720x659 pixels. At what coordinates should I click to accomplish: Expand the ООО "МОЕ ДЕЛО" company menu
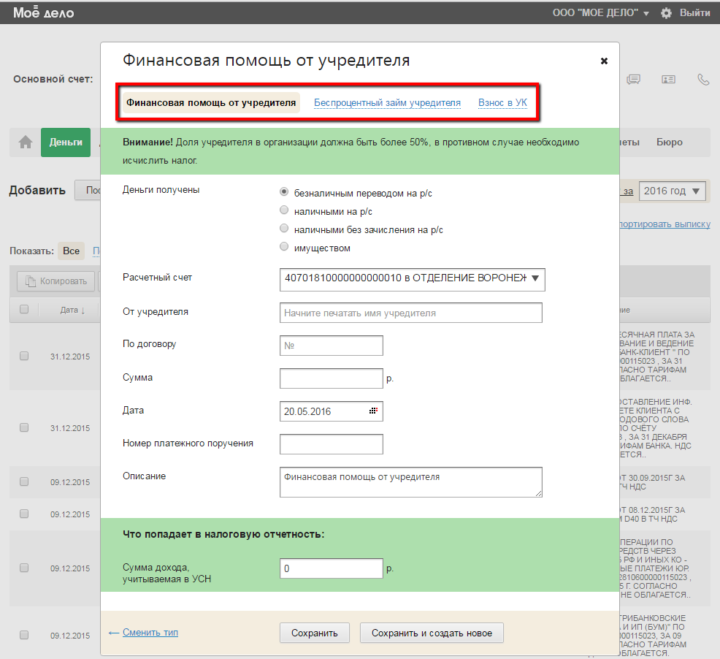click(601, 13)
